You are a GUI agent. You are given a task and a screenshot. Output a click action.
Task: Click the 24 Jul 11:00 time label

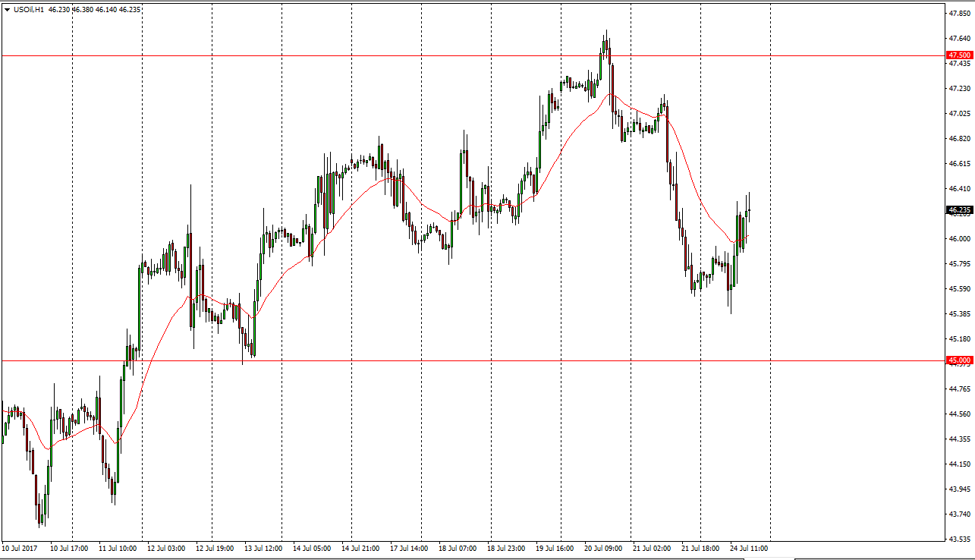(748, 547)
